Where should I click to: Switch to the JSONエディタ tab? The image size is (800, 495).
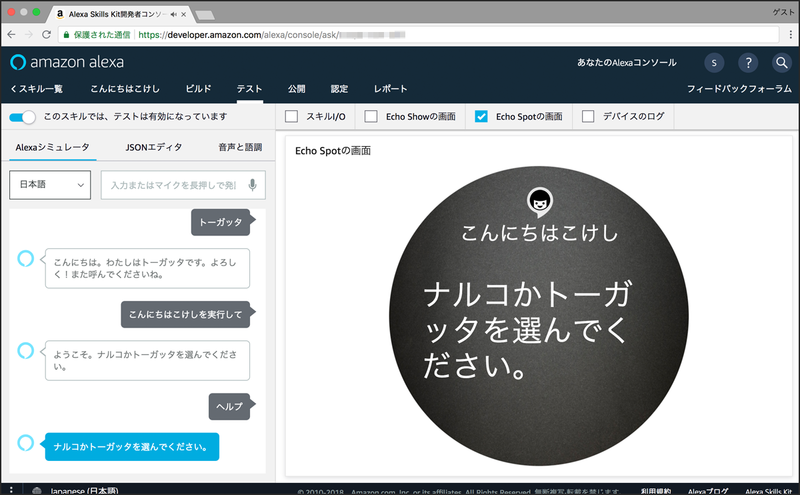pyautogui.click(x=154, y=147)
